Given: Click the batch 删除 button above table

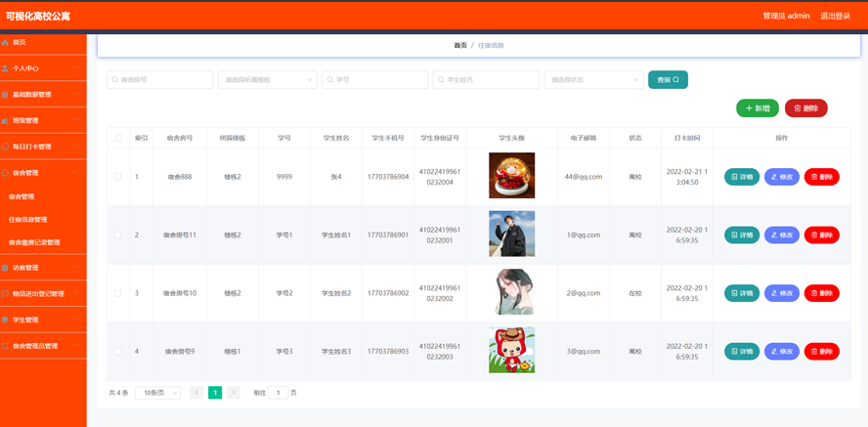Looking at the screenshot, I should (806, 108).
